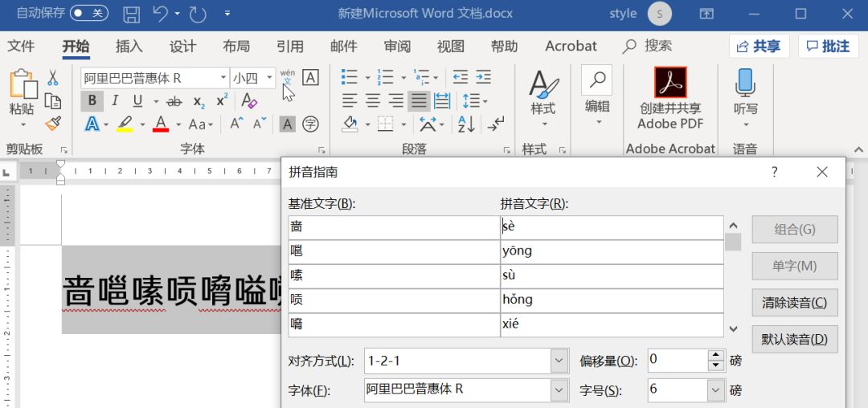Viewport: 868px width, 408px height.
Task: Select the Format Painter brush
Action: [x=53, y=124]
